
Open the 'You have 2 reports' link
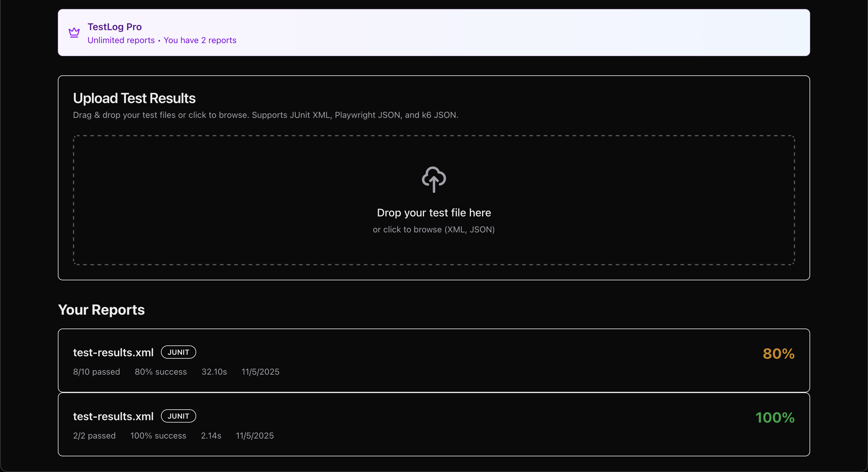point(200,40)
